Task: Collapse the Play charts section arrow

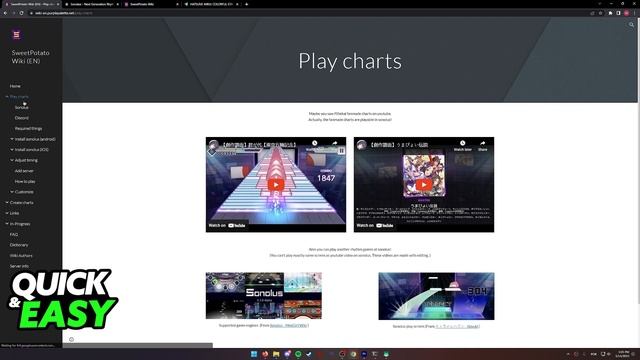Action: (x=7, y=97)
